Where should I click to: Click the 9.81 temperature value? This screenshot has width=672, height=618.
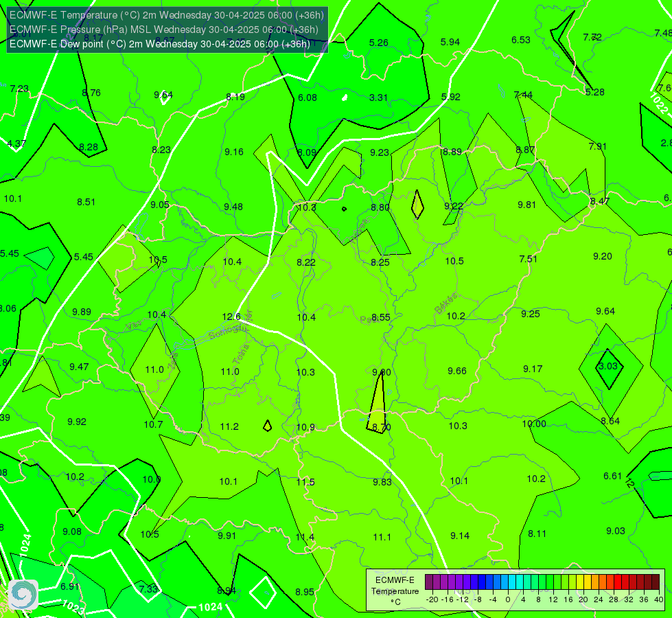(526, 205)
